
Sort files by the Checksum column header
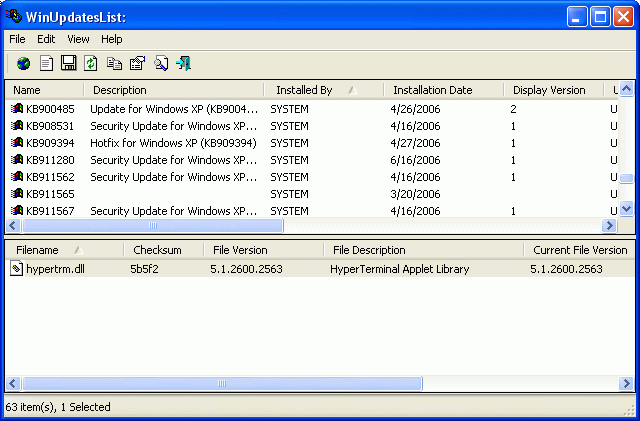164,250
